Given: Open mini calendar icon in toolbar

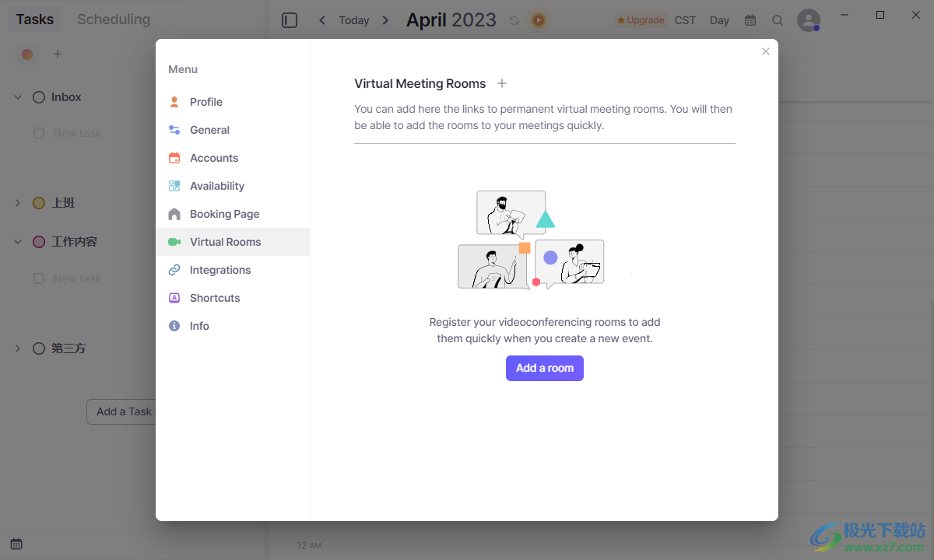Looking at the screenshot, I should pos(750,20).
